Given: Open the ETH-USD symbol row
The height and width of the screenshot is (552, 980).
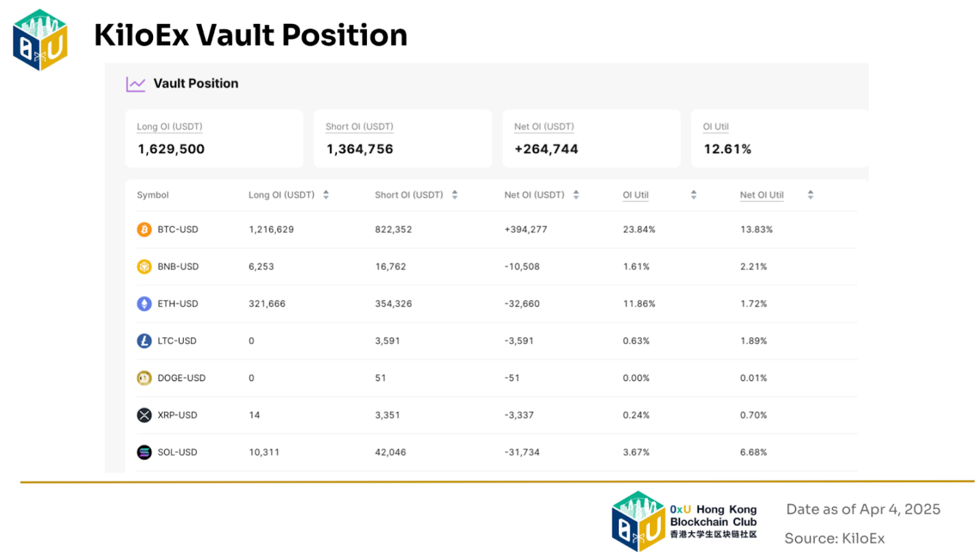Looking at the screenshot, I should pos(178,304).
